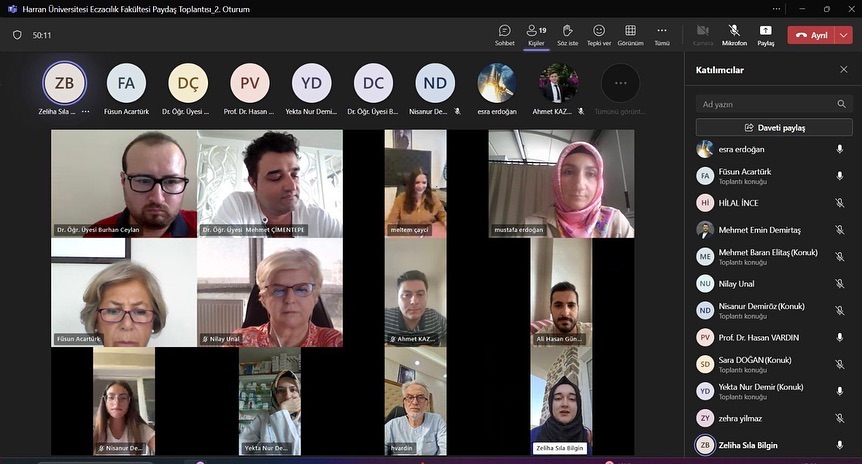862x464 pixels.
Task: Toggle the Kişiler participants panel
Action: click(x=536, y=35)
